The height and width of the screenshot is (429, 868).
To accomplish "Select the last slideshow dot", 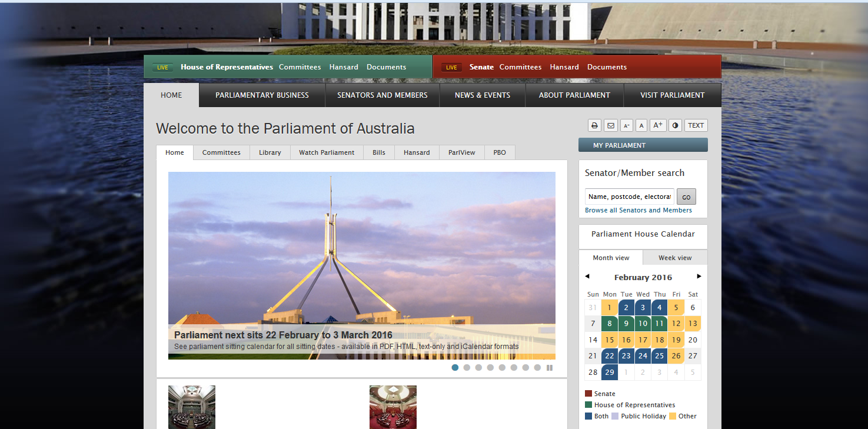I will pyautogui.click(x=537, y=368).
